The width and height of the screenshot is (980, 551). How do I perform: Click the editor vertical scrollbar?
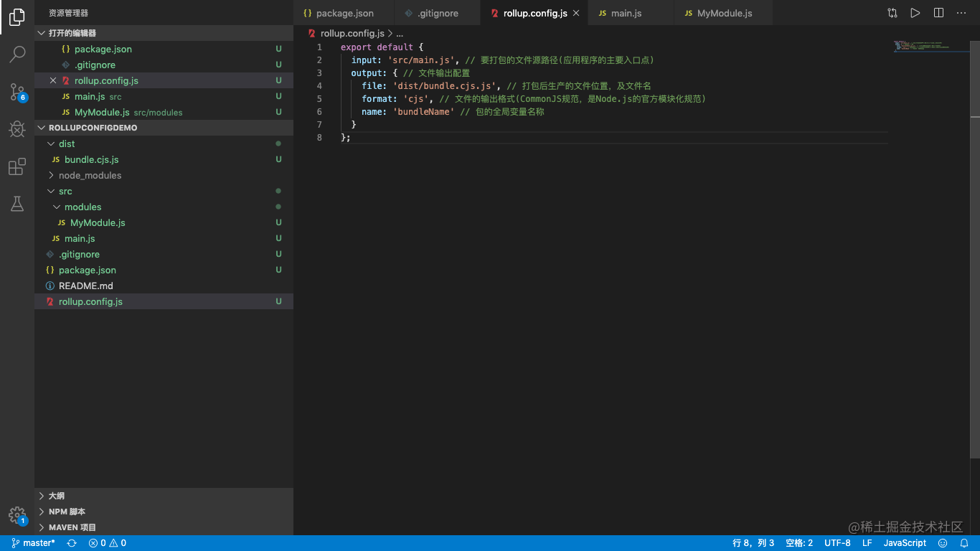click(975, 249)
